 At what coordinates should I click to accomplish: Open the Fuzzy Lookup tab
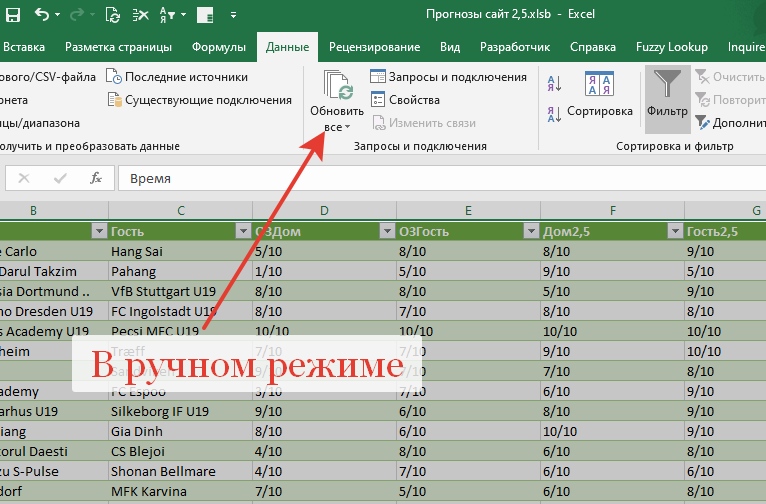(672, 47)
